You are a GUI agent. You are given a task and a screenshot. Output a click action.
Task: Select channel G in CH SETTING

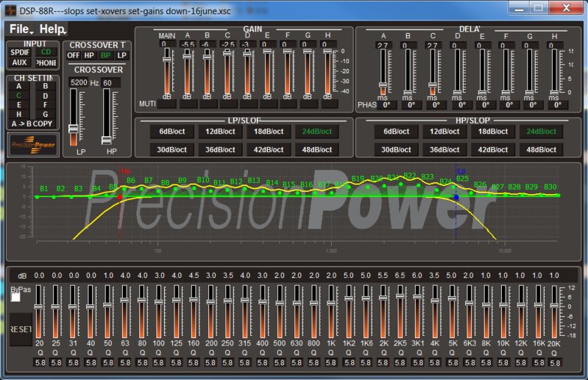click(46, 114)
